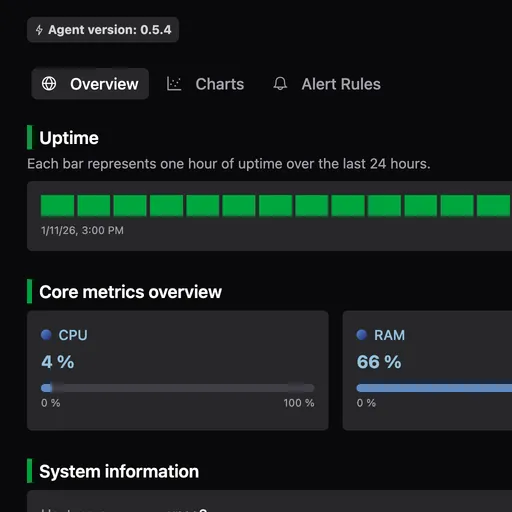This screenshot has width=512, height=512.
Task: Open the Charts tab
Action: (205, 84)
